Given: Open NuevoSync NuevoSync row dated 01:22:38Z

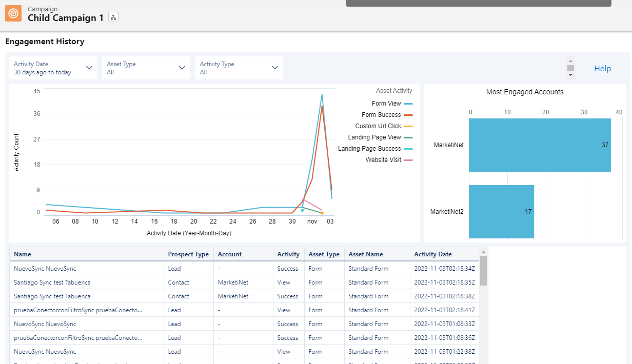Looking at the screenshot, I should point(244,352).
